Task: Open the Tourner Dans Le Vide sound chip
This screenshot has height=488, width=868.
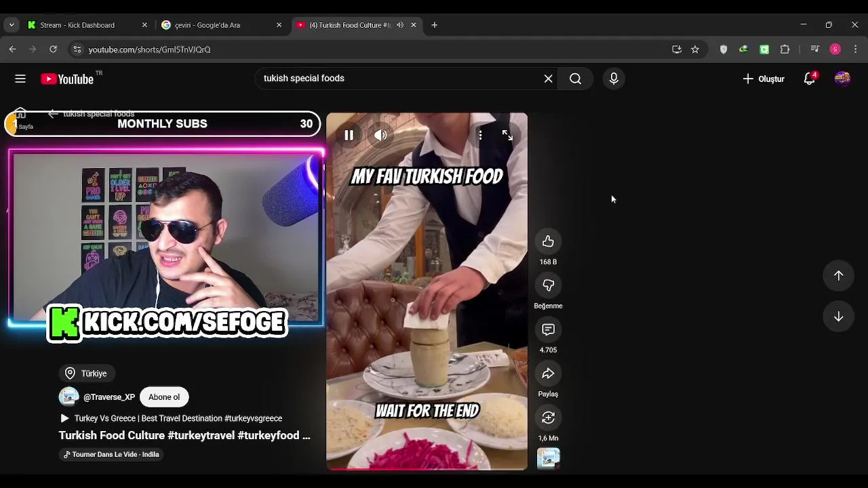Action: tap(111, 454)
